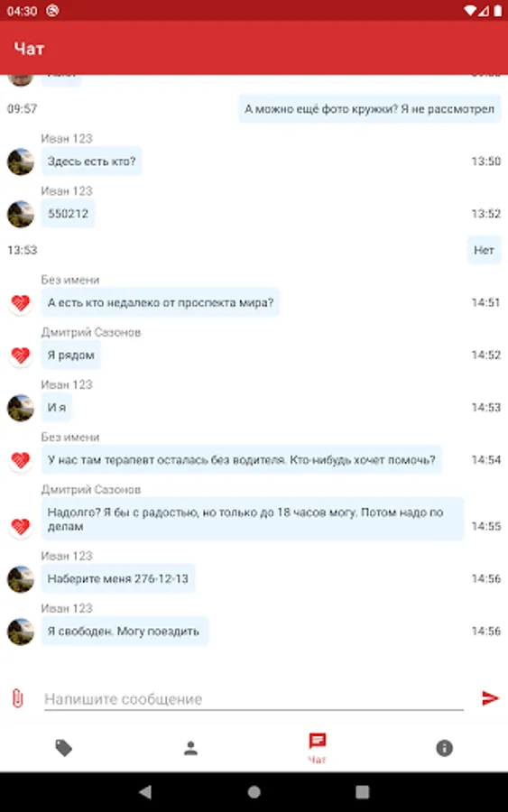Screen dimensions: 508x812
Task: Tap heart avatar beside проспекта мира question
Action: [21, 303]
